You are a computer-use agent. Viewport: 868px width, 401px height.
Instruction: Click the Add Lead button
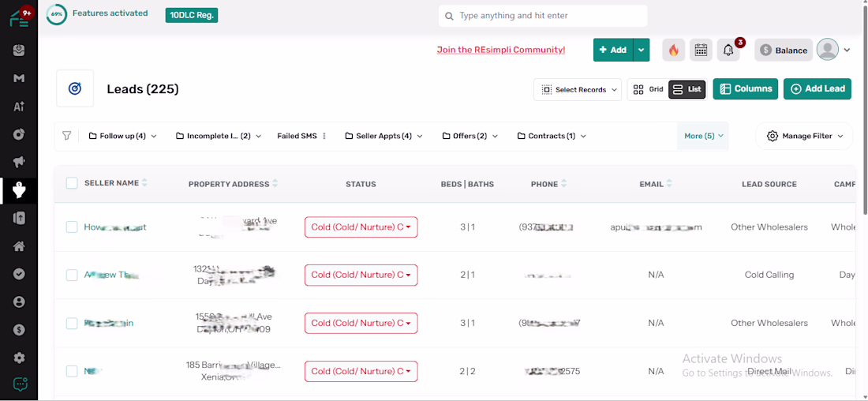click(817, 88)
